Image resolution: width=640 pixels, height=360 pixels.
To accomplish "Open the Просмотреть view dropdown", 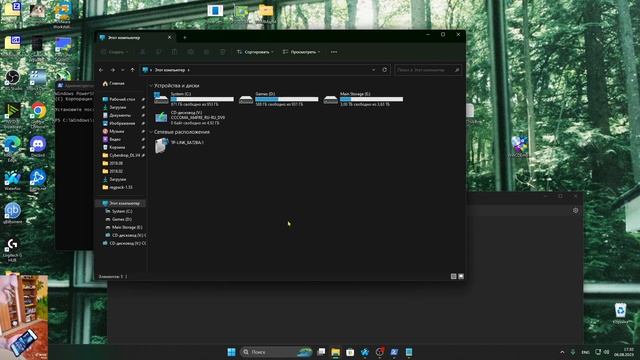I will (302, 52).
